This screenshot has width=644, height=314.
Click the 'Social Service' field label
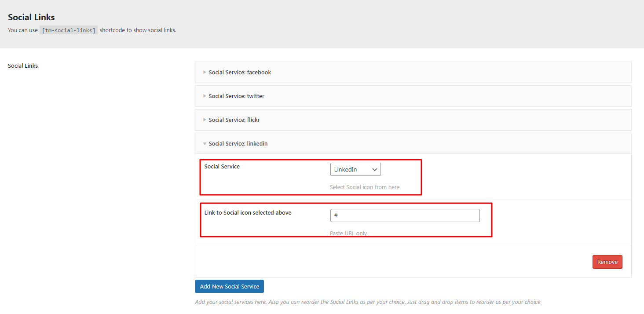coord(222,167)
